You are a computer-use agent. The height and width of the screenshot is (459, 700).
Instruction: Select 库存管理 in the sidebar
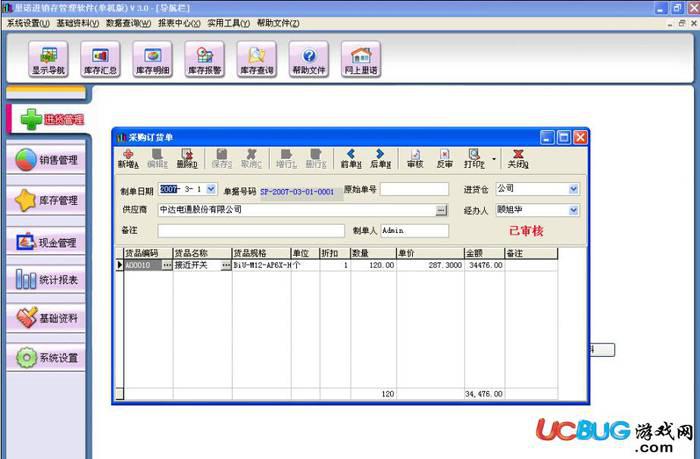coord(46,200)
